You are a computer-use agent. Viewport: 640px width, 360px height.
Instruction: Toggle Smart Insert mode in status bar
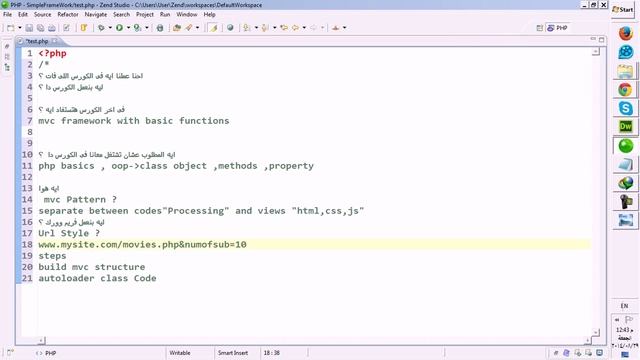click(x=233, y=353)
